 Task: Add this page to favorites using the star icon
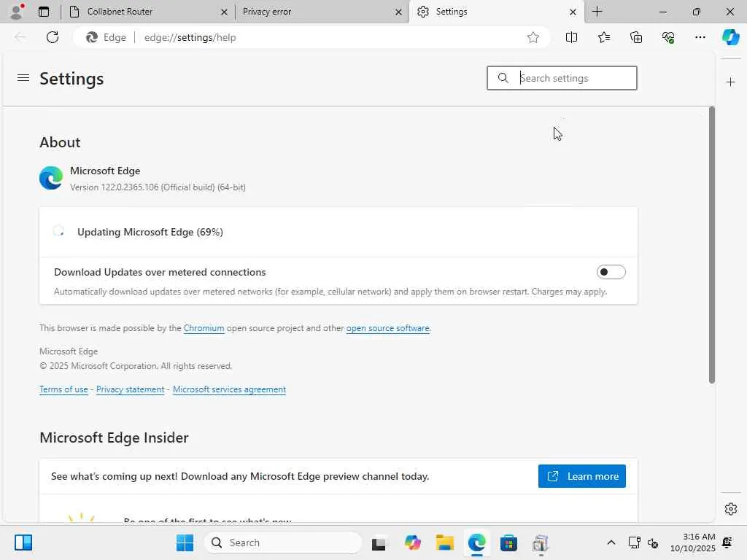click(533, 37)
